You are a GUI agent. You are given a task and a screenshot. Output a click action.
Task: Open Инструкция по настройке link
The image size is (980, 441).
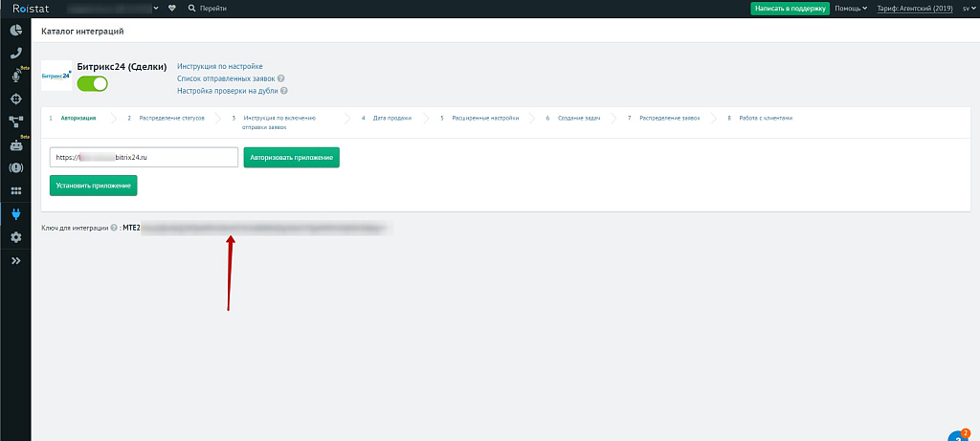tap(219, 66)
